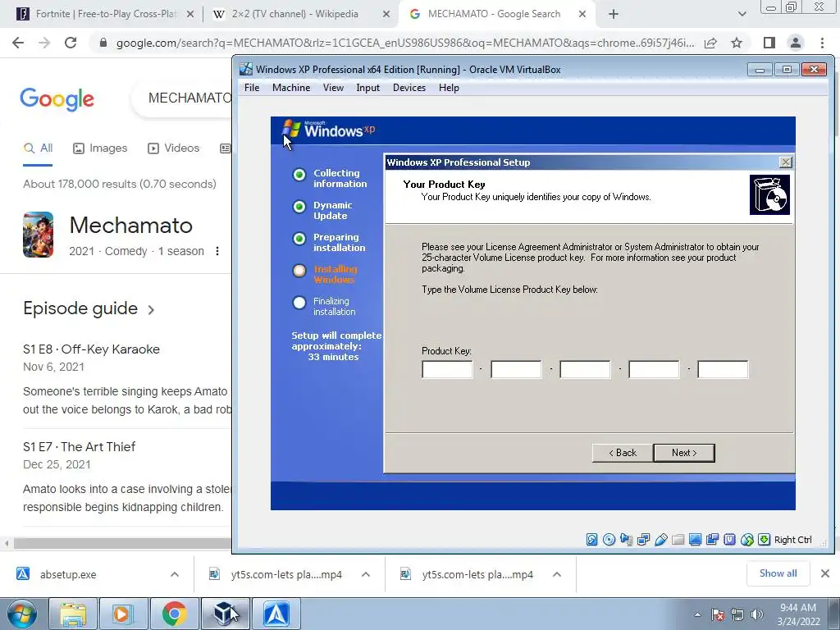Open a new Chrome tab
This screenshot has height=630, width=840.
(614, 14)
